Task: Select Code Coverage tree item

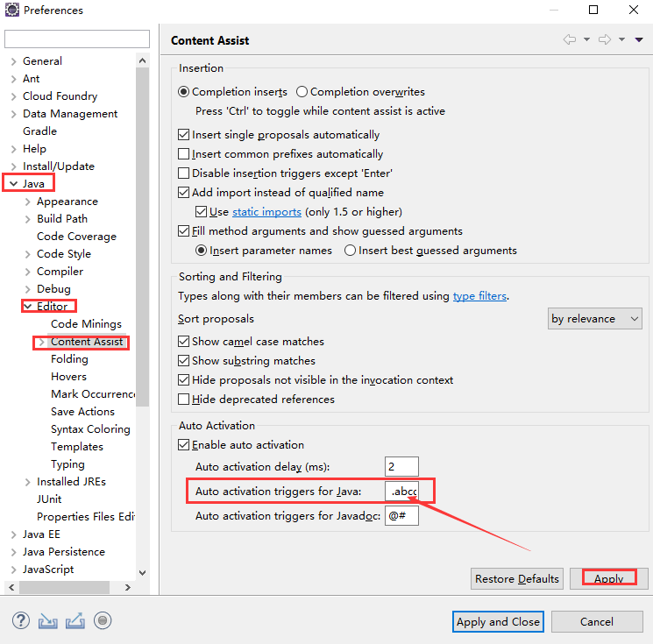Action: click(76, 237)
